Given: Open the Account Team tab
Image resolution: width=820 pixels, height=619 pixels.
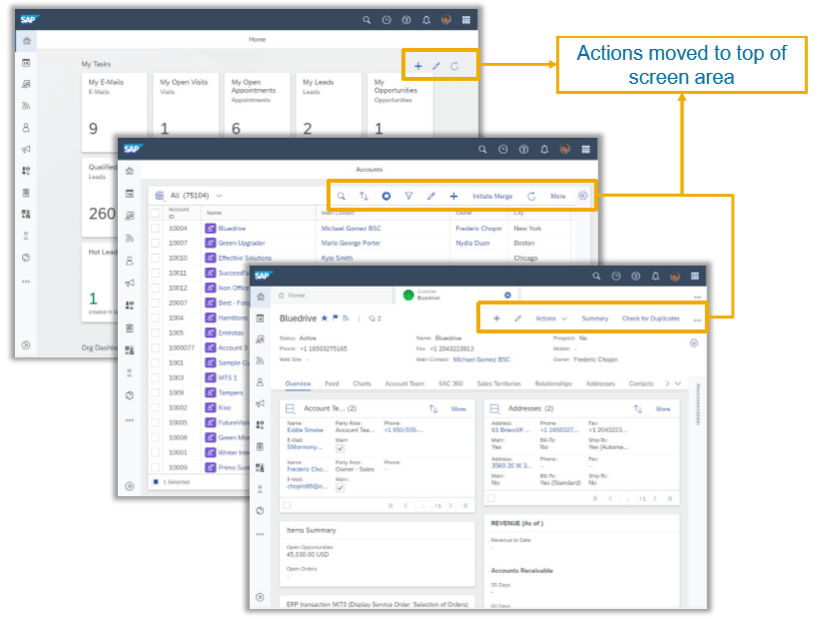Looking at the screenshot, I should [x=404, y=384].
